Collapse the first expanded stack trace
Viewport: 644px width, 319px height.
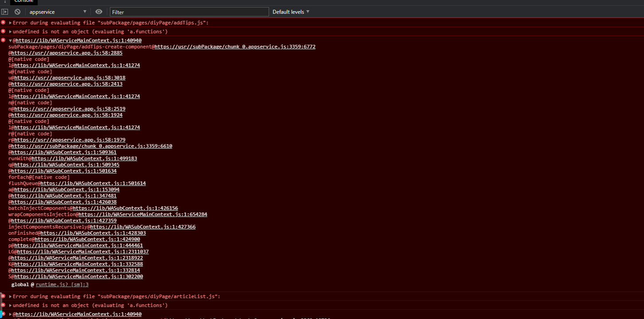click(x=10, y=41)
